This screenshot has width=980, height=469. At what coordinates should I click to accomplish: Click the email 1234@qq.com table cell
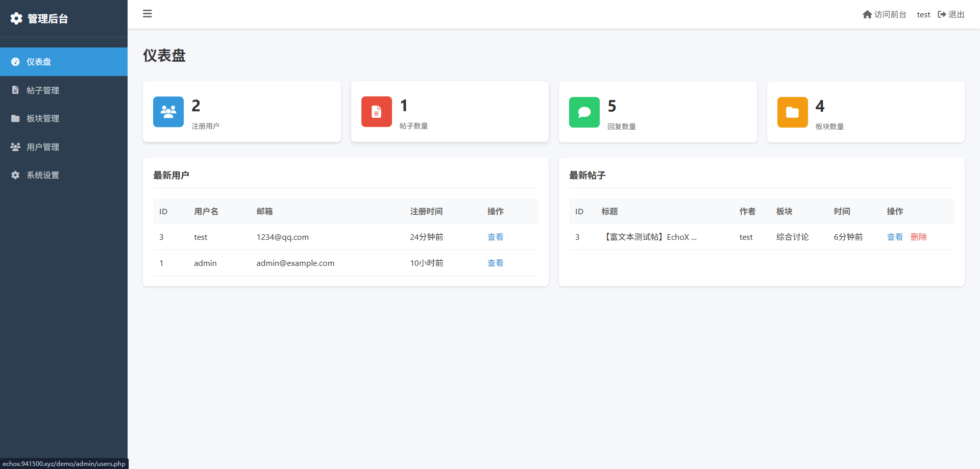(x=282, y=237)
